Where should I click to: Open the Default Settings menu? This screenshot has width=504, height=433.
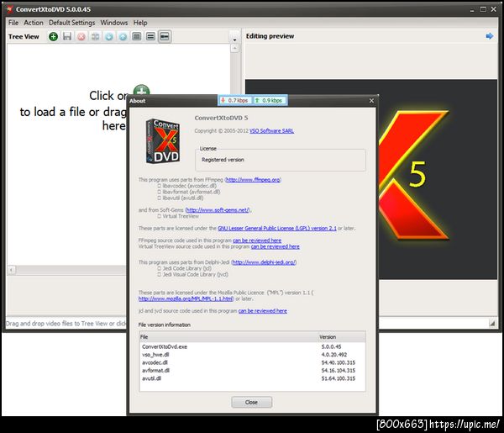click(72, 23)
